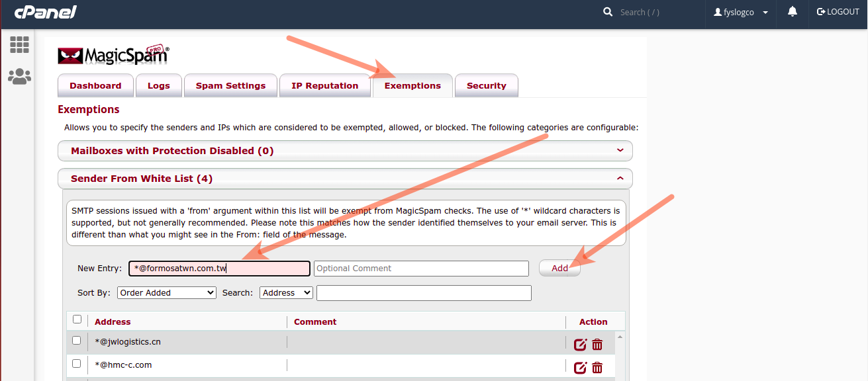Viewport: 868px width, 381px height.
Task: Open the Sort By Order Added dropdown
Action: pos(167,292)
